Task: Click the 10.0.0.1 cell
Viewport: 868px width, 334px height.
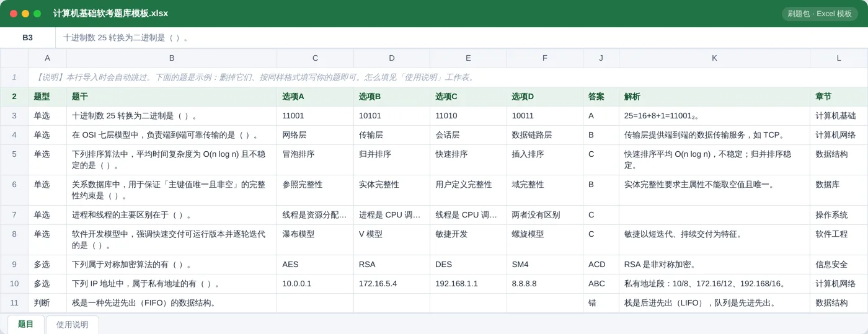Action: [x=315, y=284]
